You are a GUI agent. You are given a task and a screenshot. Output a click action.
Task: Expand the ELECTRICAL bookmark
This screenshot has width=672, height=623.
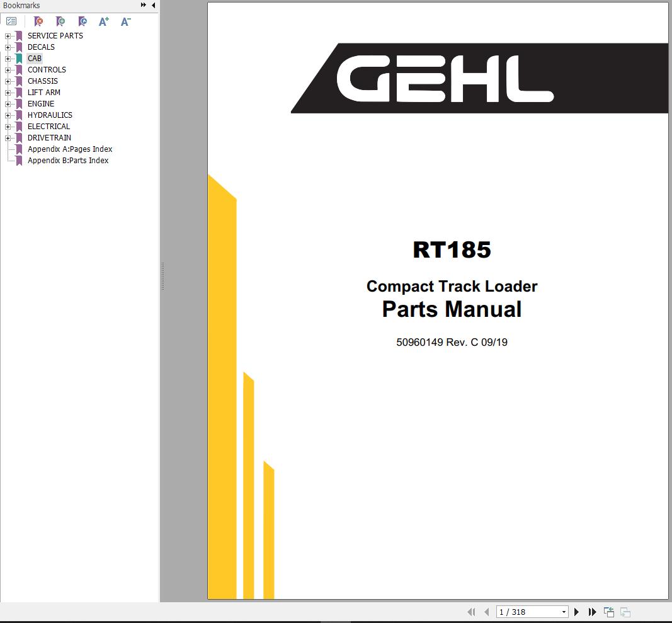[8, 127]
